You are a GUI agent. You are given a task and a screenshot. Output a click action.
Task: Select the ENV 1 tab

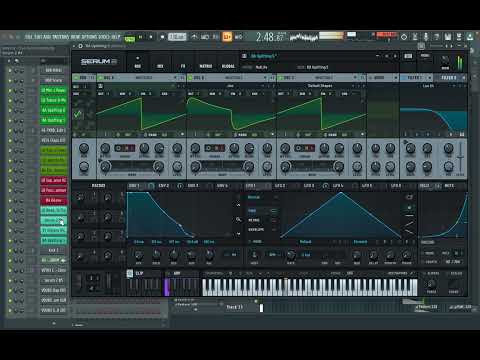click(134, 186)
